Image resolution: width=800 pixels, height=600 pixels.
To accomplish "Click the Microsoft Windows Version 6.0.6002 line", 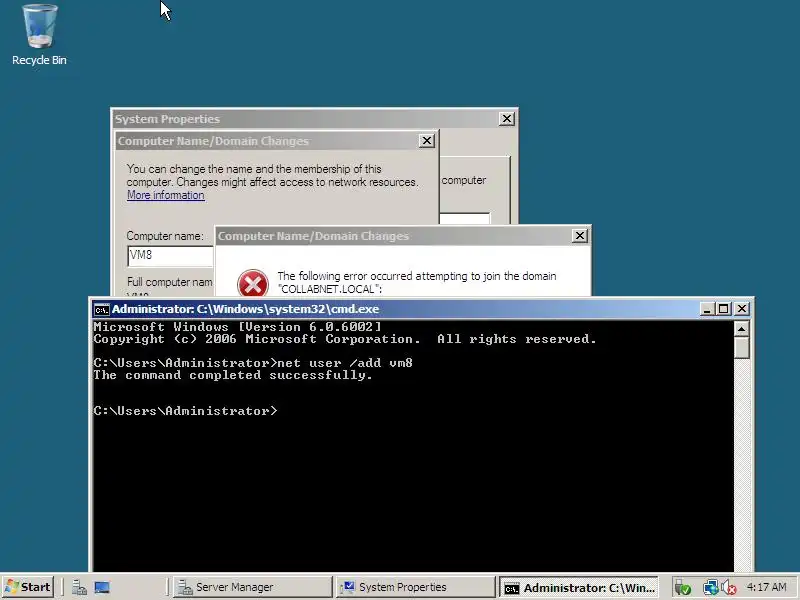I will pyautogui.click(x=237, y=327).
